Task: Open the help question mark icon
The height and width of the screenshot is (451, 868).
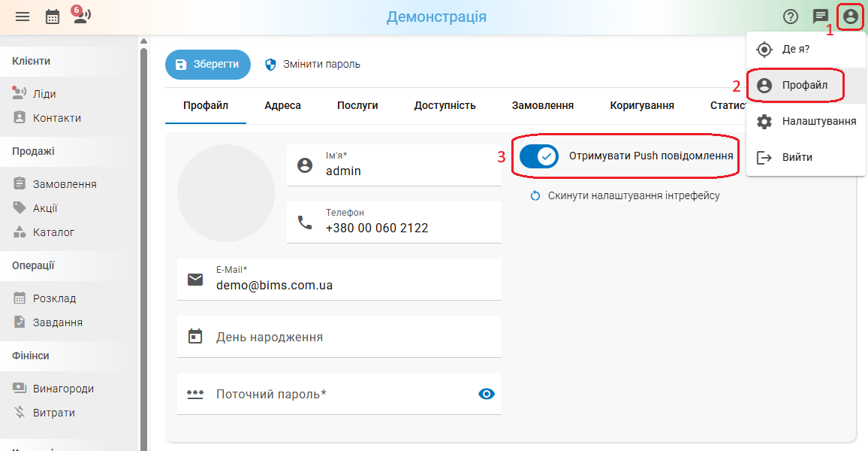Action: click(791, 17)
